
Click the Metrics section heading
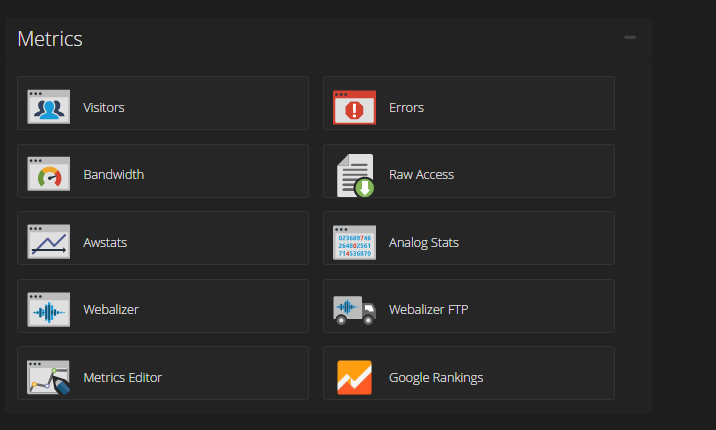(x=50, y=39)
